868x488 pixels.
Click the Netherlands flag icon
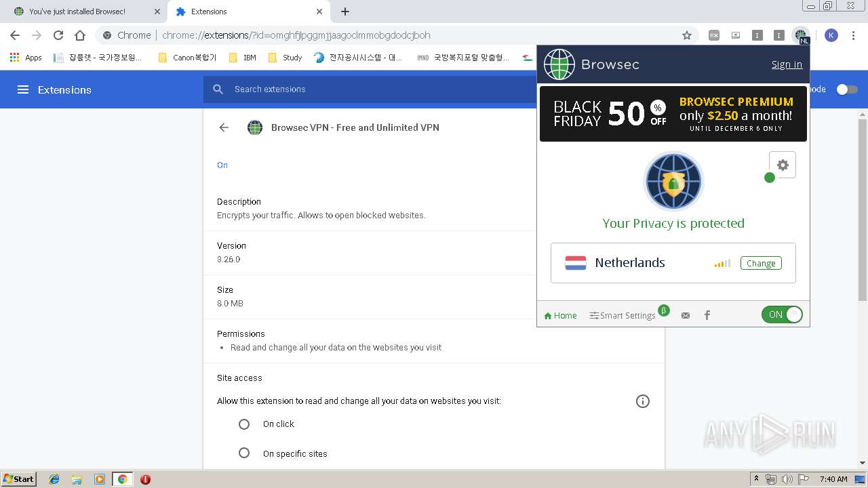coord(576,263)
